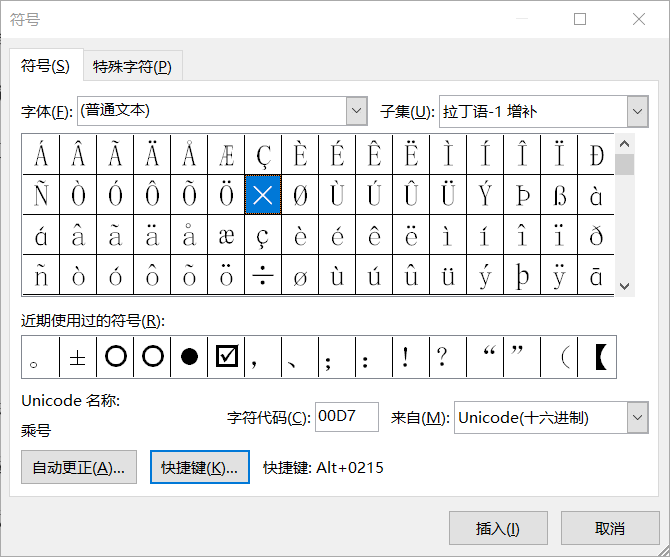The width and height of the screenshot is (670, 557).
Task: Maximize the 符号 dialog window
Action: (x=580, y=19)
